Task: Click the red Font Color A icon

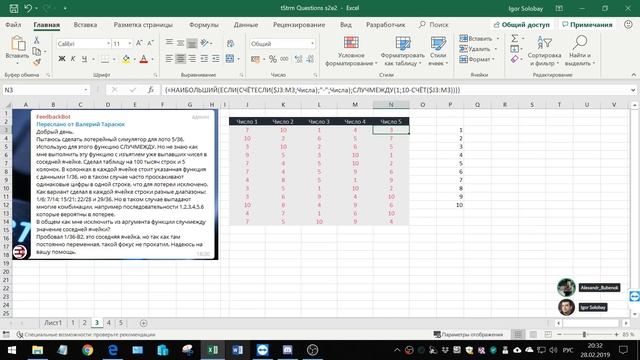Action: click(144, 59)
